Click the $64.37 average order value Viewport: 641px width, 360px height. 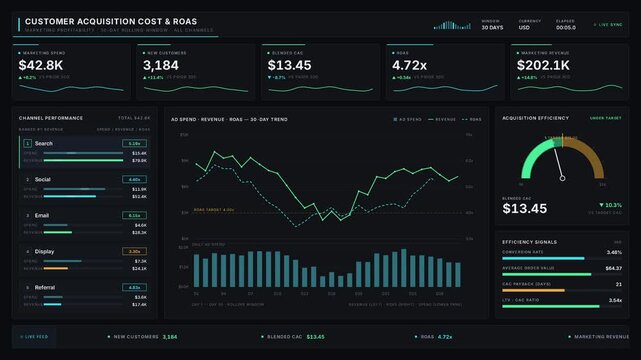coord(613,268)
